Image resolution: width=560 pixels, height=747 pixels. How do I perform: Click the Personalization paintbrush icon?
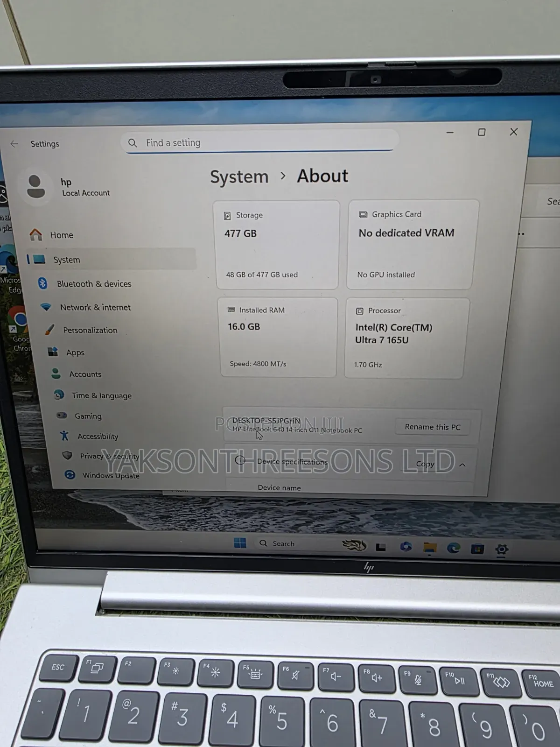(x=49, y=330)
